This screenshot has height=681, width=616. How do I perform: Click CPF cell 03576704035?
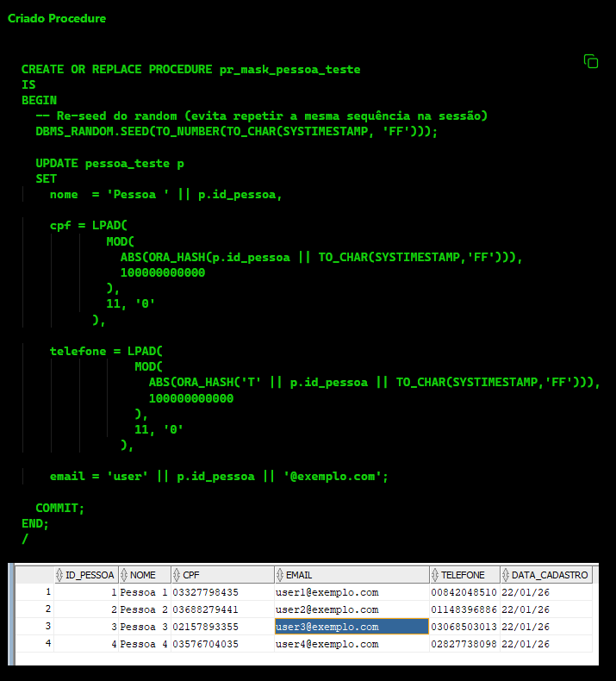pyautogui.click(x=205, y=644)
